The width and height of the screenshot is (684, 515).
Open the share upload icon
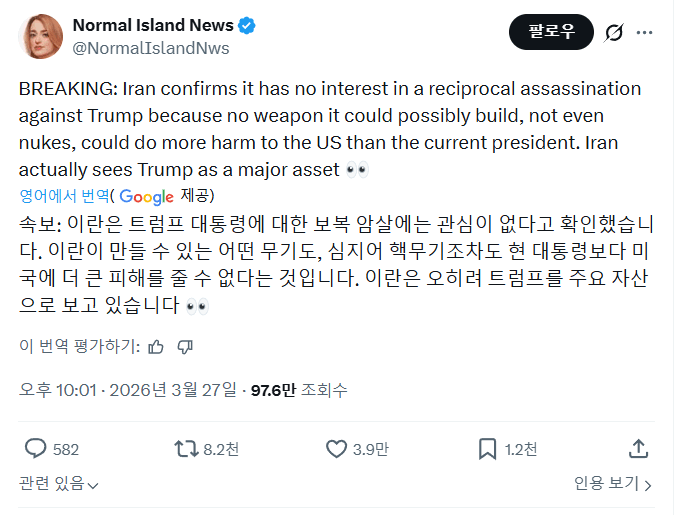click(x=638, y=449)
